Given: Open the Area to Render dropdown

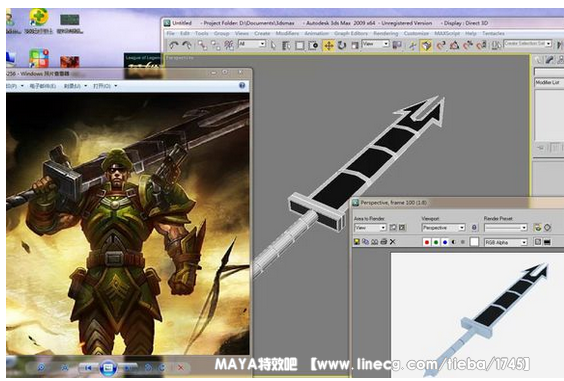Looking at the screenshot, I should click(x=370, y=228).
